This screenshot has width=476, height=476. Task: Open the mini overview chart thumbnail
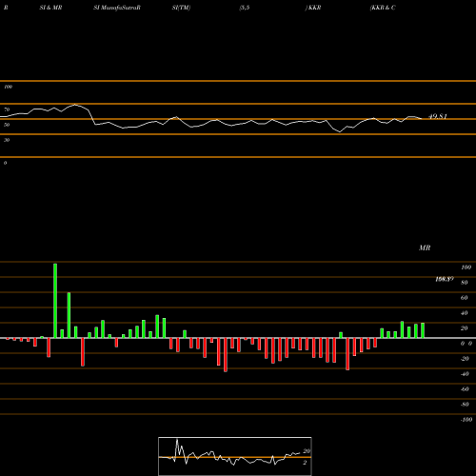click(x=235, y=456)
